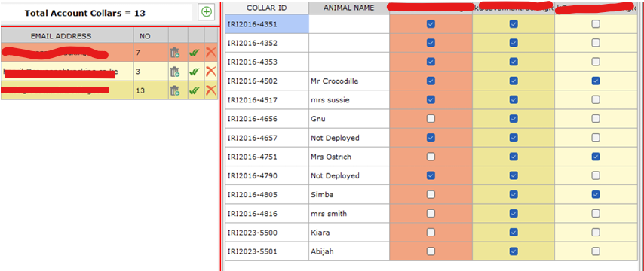Screen dimensions: 644x271
Task: Click the Kiara animal name cell
Action: click(x=349, y=233)
